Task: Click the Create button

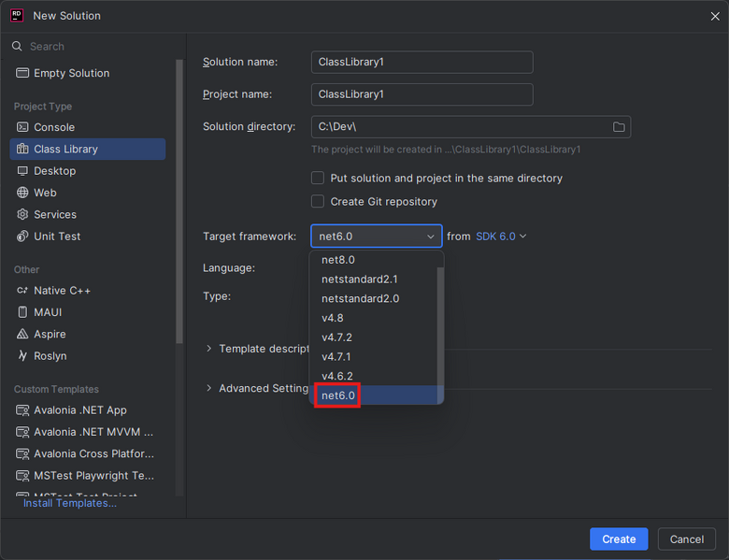Action: [619, 539]
